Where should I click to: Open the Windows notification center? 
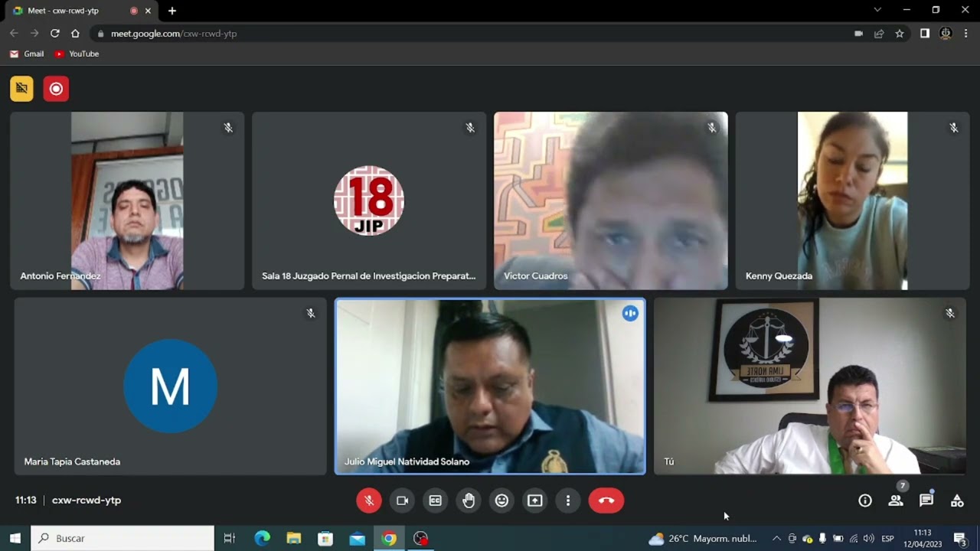960,539
